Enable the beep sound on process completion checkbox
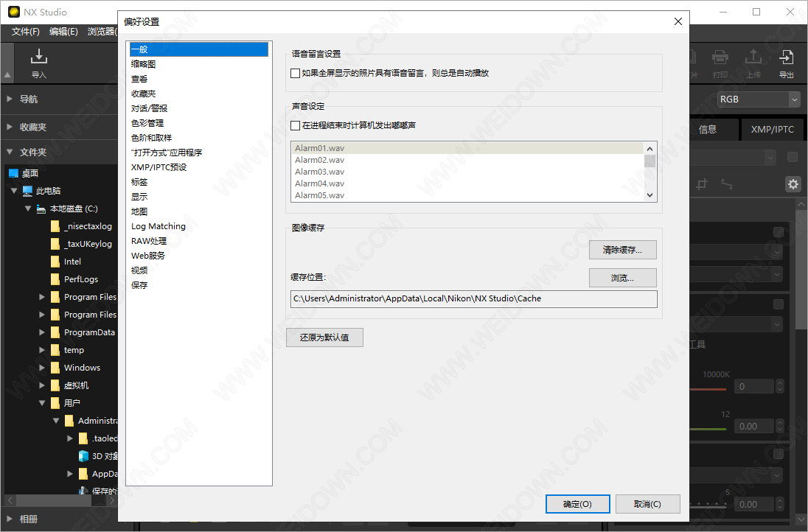This screenshot has height=532, width=808. [296, 125]
